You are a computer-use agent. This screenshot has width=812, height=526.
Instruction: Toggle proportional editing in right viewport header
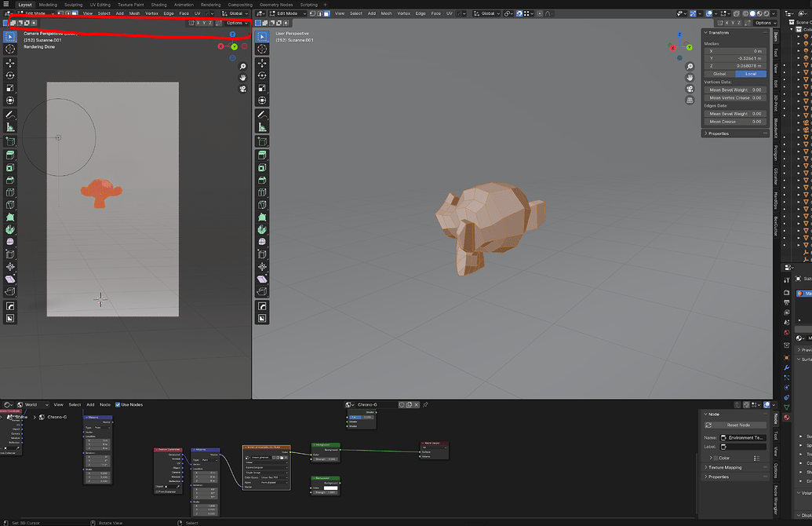[540, 13]
